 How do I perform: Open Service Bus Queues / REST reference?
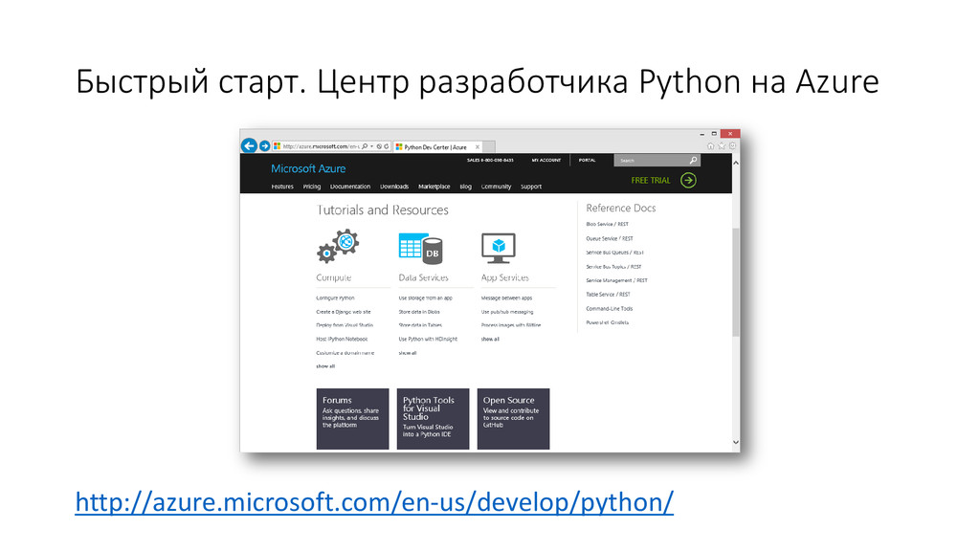click(x=615, y=253)
